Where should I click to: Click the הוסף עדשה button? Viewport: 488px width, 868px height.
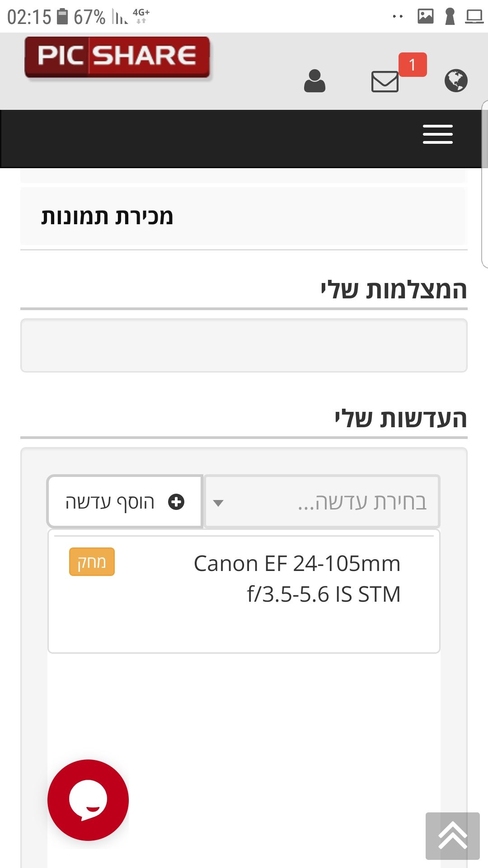click(x=125, y=502)
